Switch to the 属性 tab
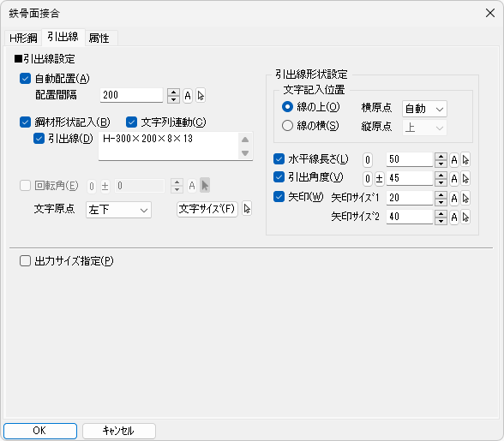504x441 pixels. 99,38
